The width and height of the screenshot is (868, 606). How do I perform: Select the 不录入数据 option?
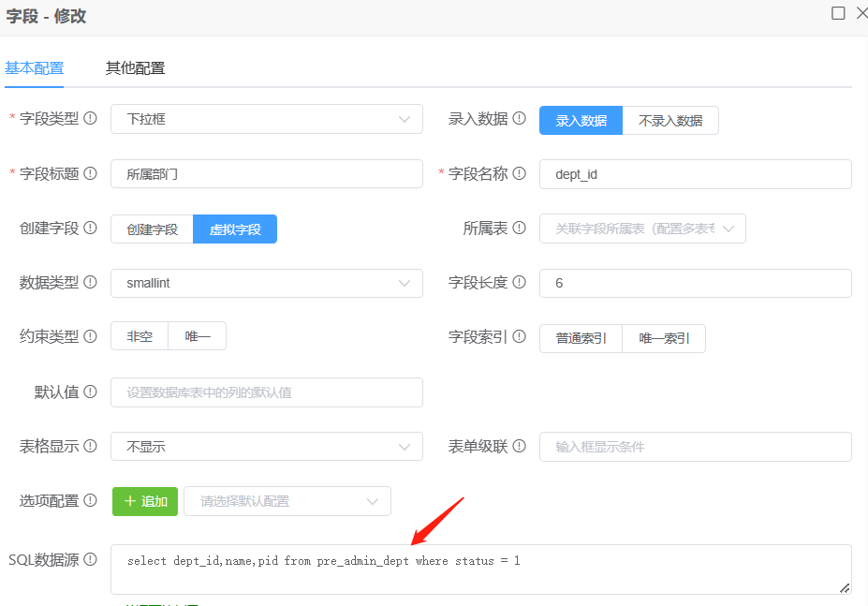[670, 121]
